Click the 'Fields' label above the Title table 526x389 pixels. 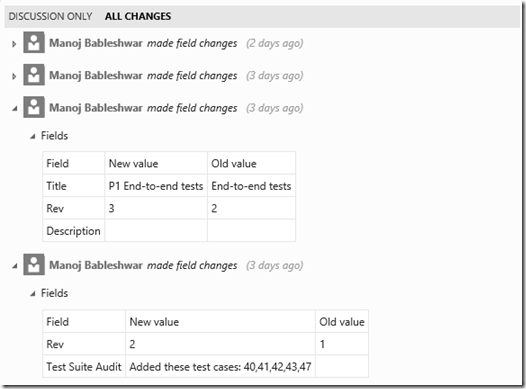point(54,136)
